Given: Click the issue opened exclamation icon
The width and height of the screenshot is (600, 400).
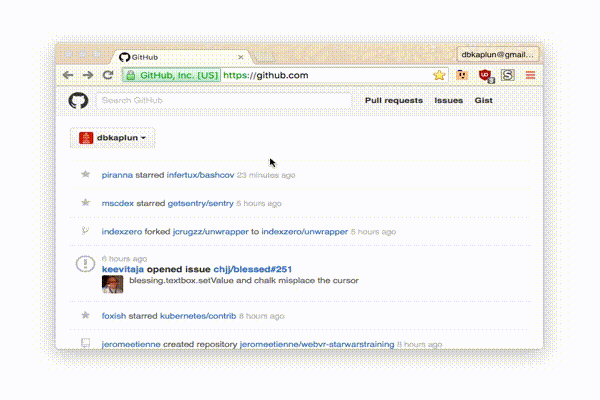Looking at the screenshot, I should point(85,264).
